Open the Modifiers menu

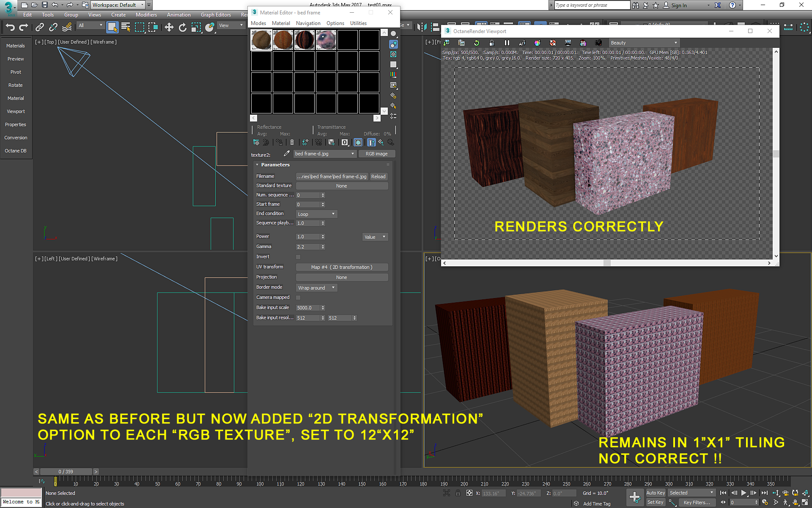146,15
